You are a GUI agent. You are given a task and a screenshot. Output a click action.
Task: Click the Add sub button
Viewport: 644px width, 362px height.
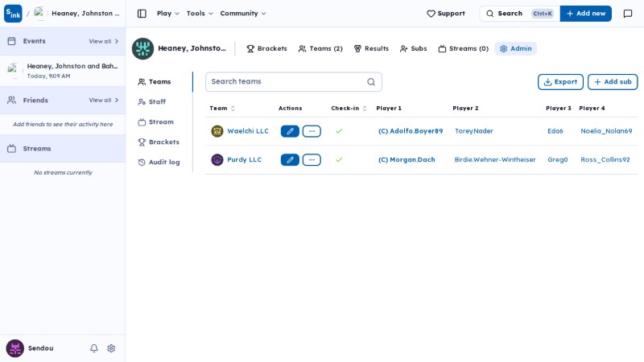point(613,82)
